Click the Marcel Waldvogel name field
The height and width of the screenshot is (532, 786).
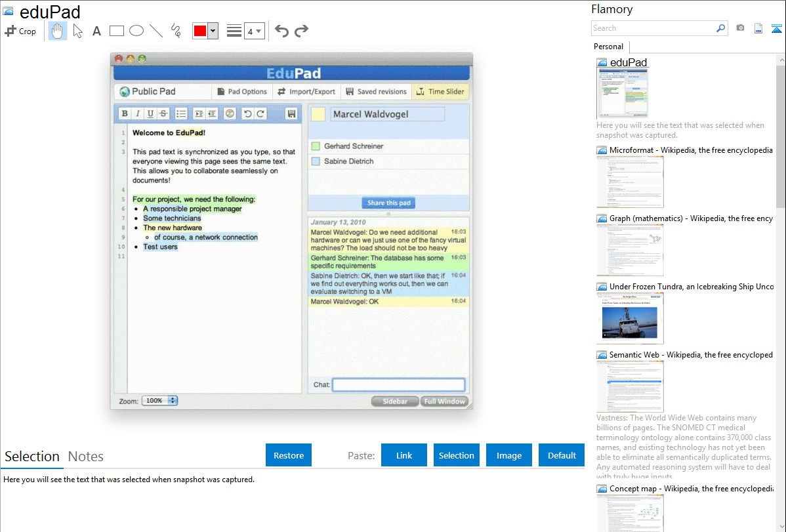tap(386, 114)
